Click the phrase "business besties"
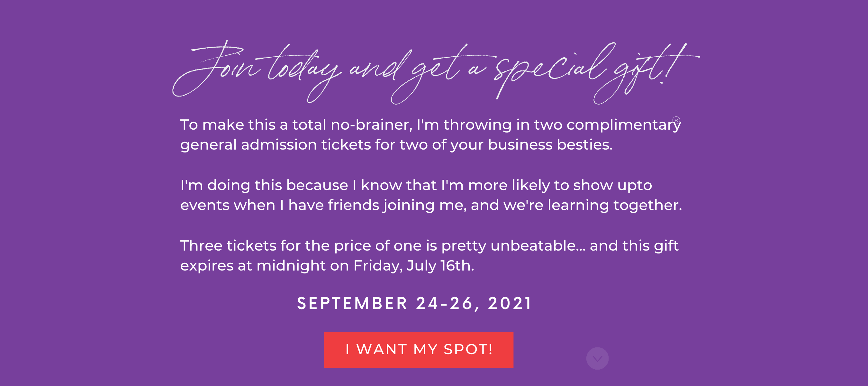Image resolution: width=868 pixels, height=386 pixels. (550, 145)
